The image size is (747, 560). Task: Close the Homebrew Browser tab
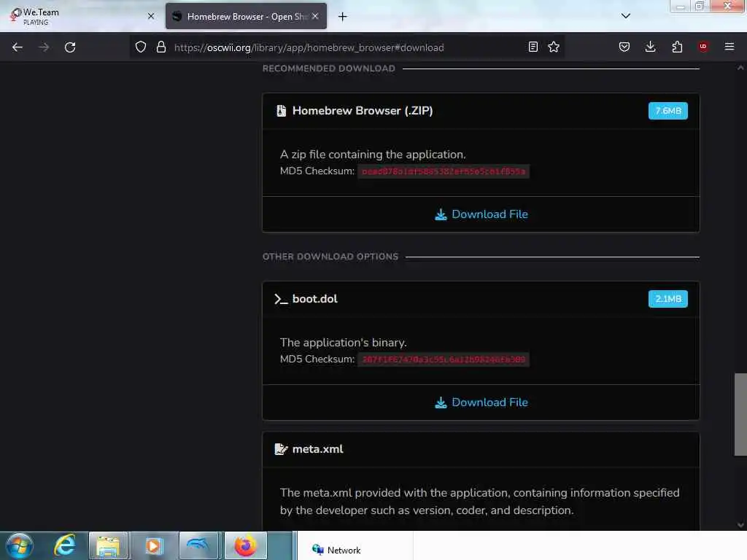(315, 16)
